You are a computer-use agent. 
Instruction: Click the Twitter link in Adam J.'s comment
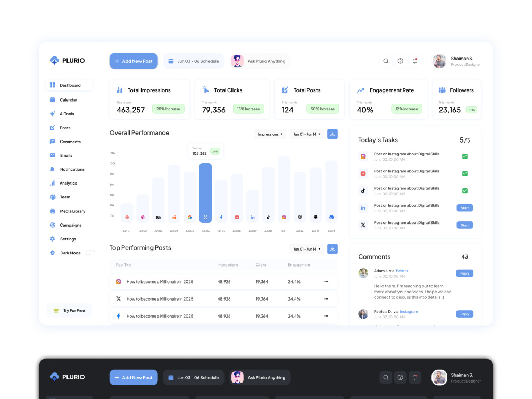click(402, 271)
